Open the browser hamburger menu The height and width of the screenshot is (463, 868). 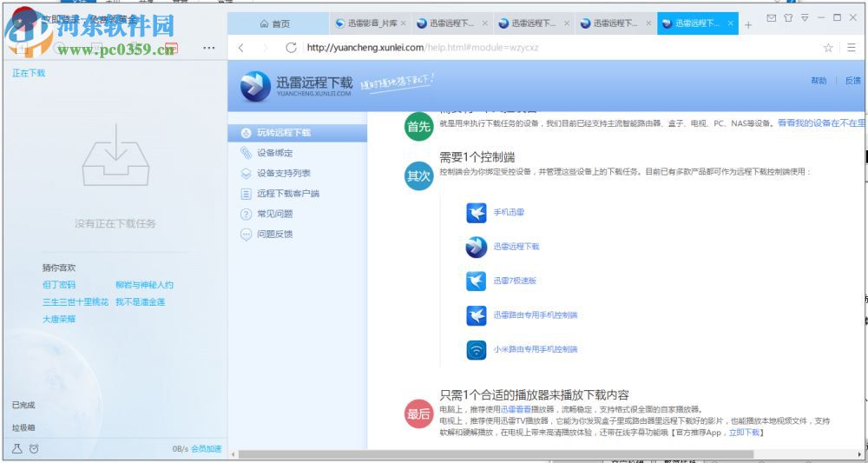pyautogui.click(x=852, y=48)
